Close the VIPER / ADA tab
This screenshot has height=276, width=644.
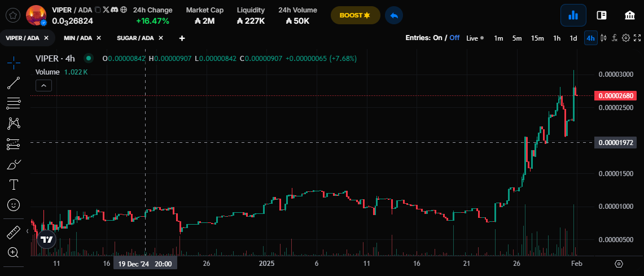coord(46,38)
